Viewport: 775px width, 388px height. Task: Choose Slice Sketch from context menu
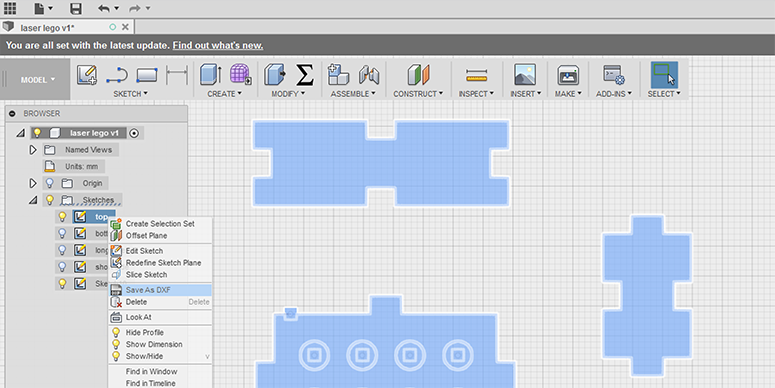point(160,275)
